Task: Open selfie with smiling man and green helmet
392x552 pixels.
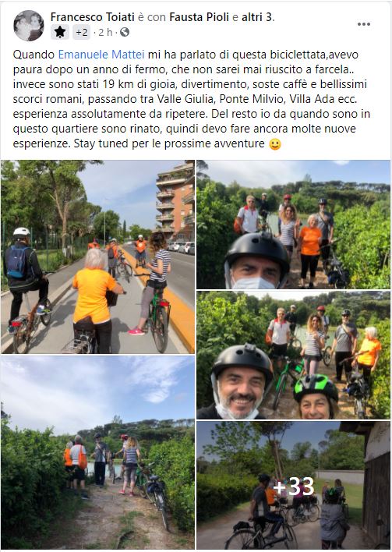Action: [x=293, y=356]
